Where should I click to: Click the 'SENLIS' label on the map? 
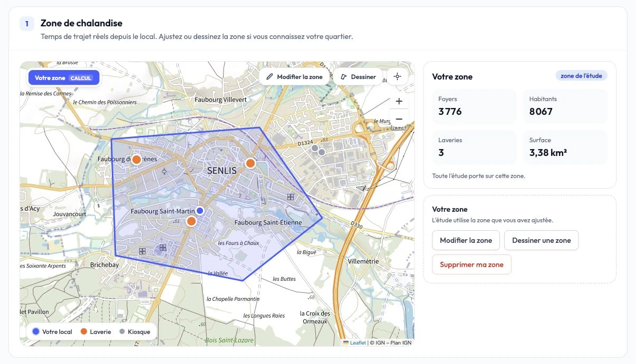[222, 171]
